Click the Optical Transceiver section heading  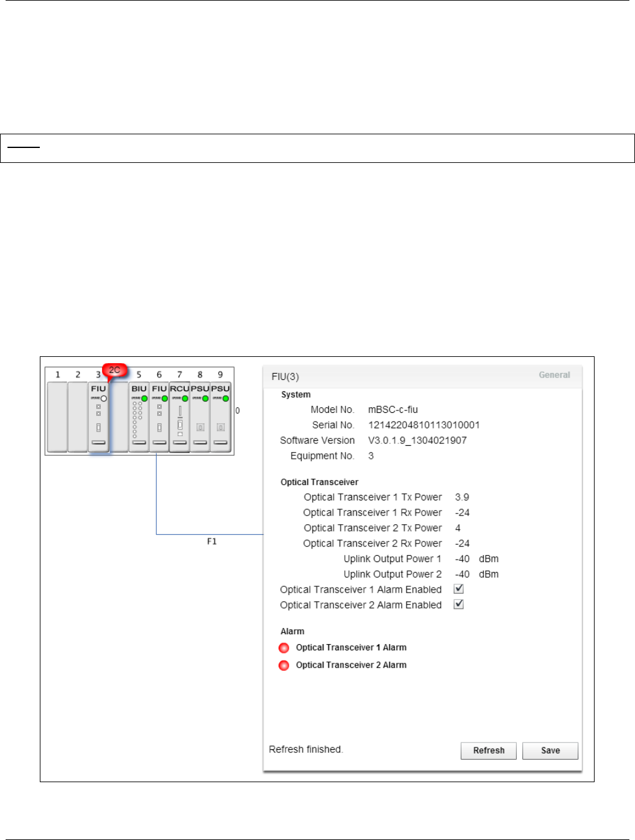[x=320, y=482]
